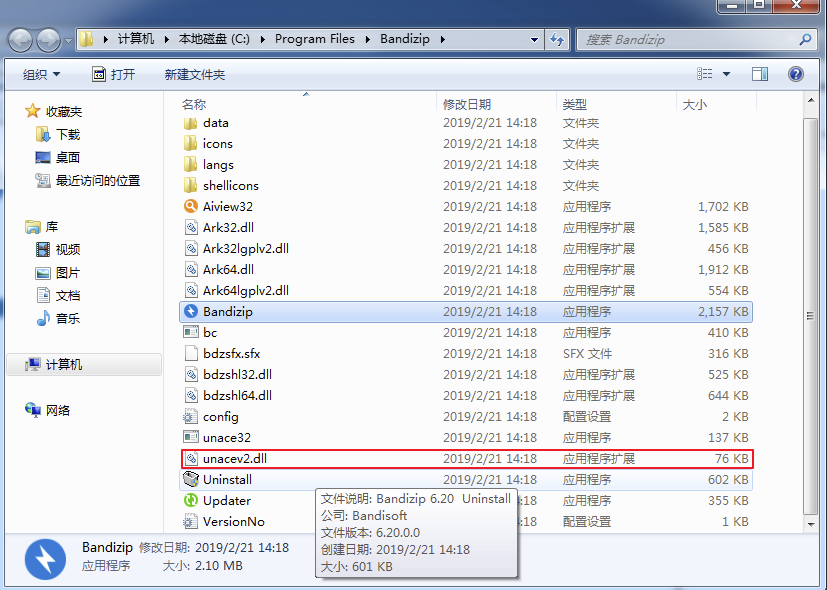Sort by the 修改日期 column header
This screenshot has height=590, width=827.
tap(467, 104)
